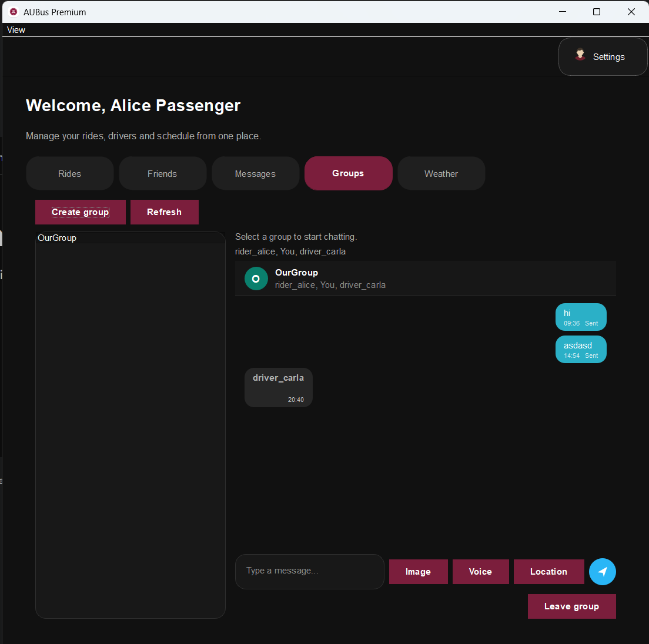Click the user avatar icon in Settings
649x644 pixels.
[580, 55]
